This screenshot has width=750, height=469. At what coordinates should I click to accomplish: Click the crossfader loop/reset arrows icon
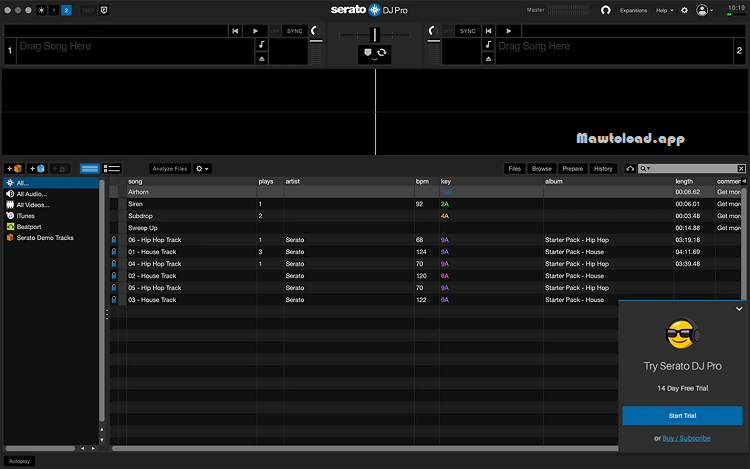tap(382, 52)
